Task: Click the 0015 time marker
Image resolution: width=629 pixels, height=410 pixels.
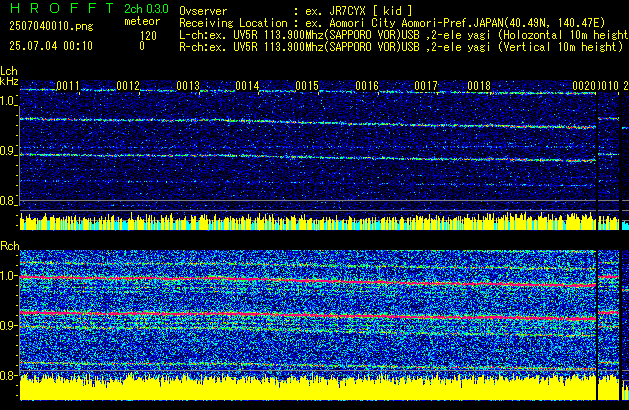Action: (307, 86)
